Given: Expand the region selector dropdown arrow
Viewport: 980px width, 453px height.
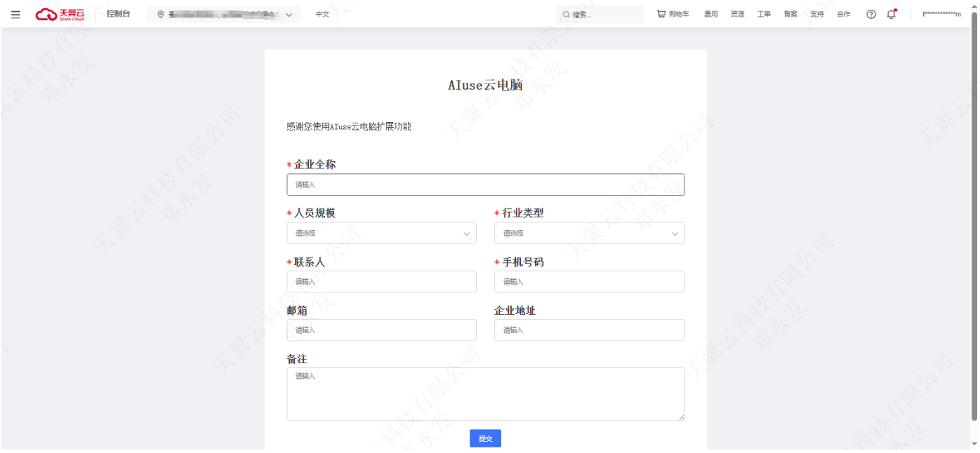Looking at the screenshot, I should 289,15.
